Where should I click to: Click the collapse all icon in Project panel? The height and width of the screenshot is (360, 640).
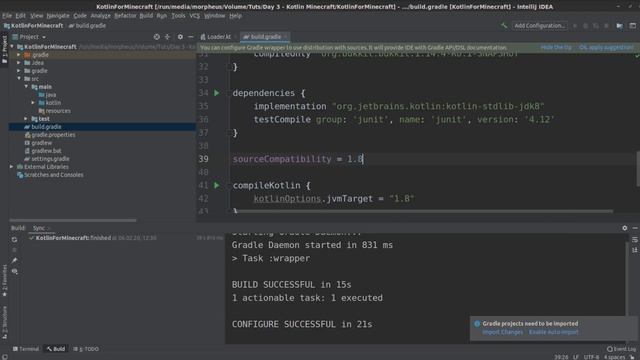[x=167, y=37]
